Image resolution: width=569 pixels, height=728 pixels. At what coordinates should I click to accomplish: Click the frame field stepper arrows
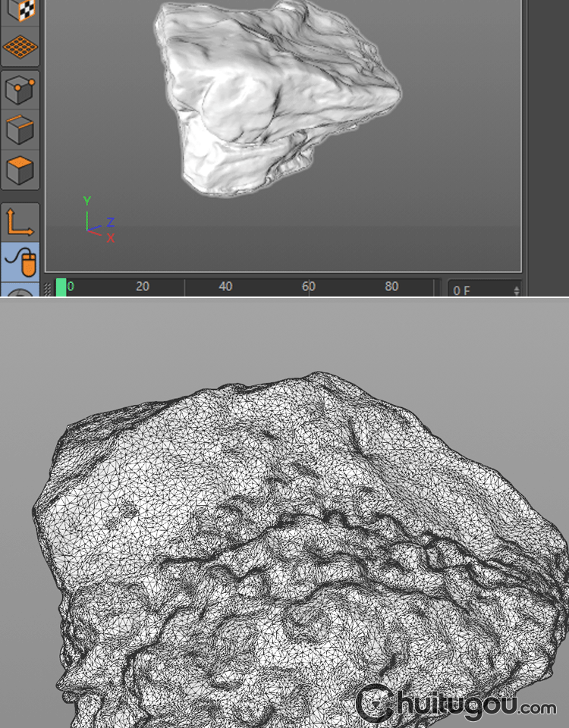click(x=517, y=290)
